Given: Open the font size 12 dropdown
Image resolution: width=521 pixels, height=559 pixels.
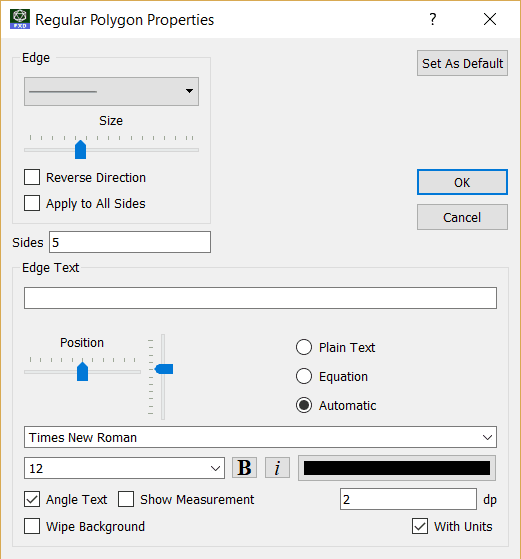Looking at the screenshot, I should [124, 468].
